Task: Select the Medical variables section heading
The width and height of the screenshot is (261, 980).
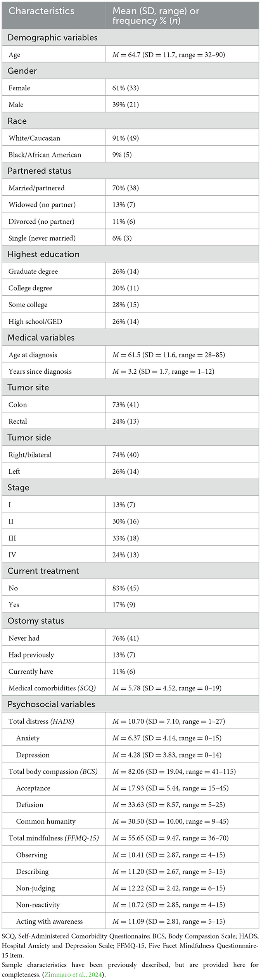Action: click(x=41, y=338)
